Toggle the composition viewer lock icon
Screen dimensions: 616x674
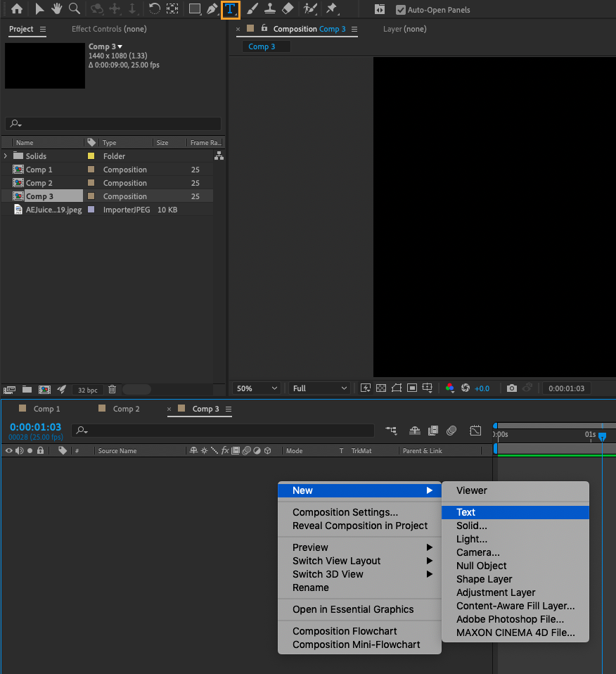264,28
